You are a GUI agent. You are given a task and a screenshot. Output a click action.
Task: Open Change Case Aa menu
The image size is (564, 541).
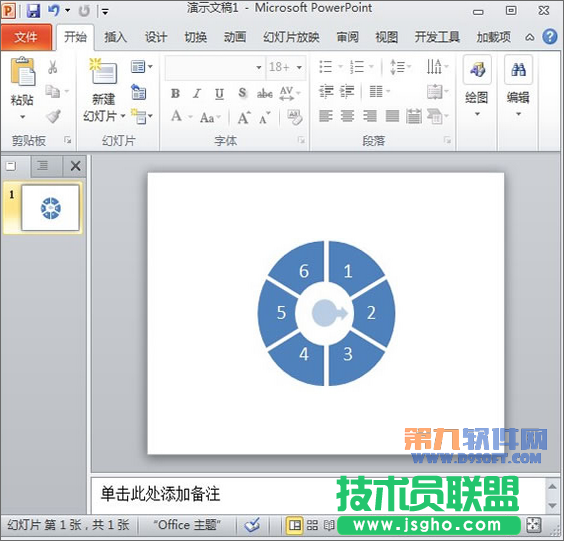point(210,118)
